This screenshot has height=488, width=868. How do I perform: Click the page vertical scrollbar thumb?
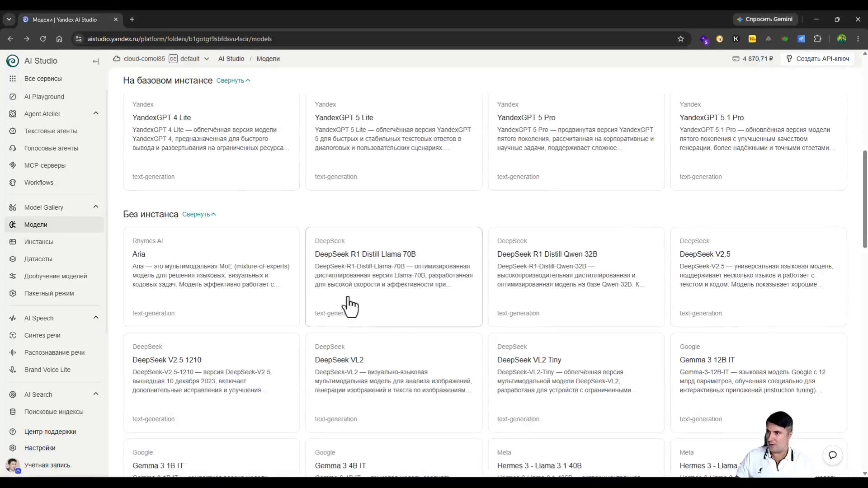(865, 199)
